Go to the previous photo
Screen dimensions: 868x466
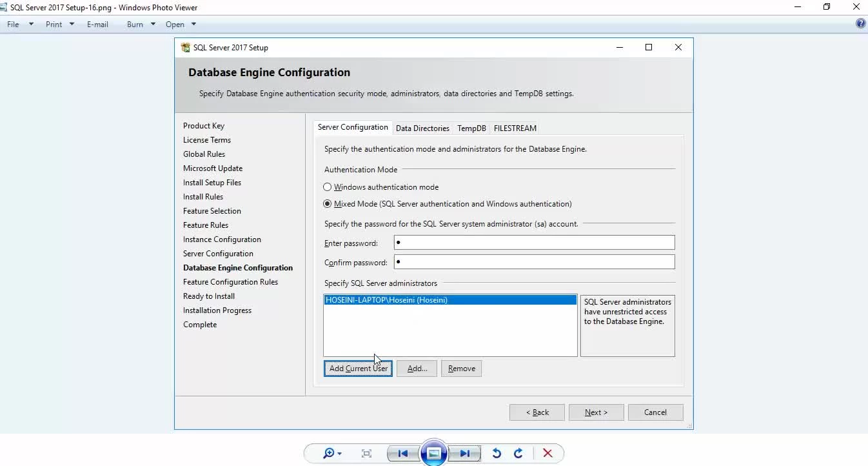[403, 453]
